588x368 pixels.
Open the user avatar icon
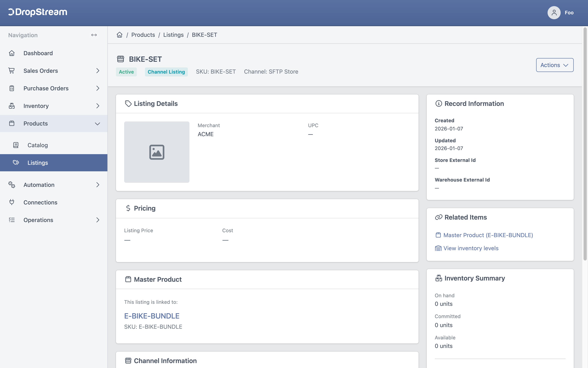point(554,13)
